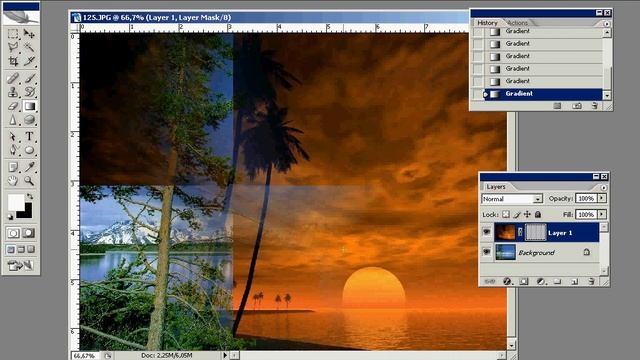The width and height of the screenshot is (640, 360).
Task: Switch to the History tab
Action: (x=487, y=23)
